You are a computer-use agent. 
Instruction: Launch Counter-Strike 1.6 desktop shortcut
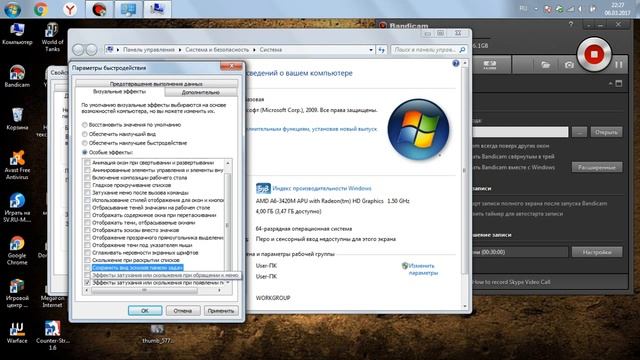point(52,336)
